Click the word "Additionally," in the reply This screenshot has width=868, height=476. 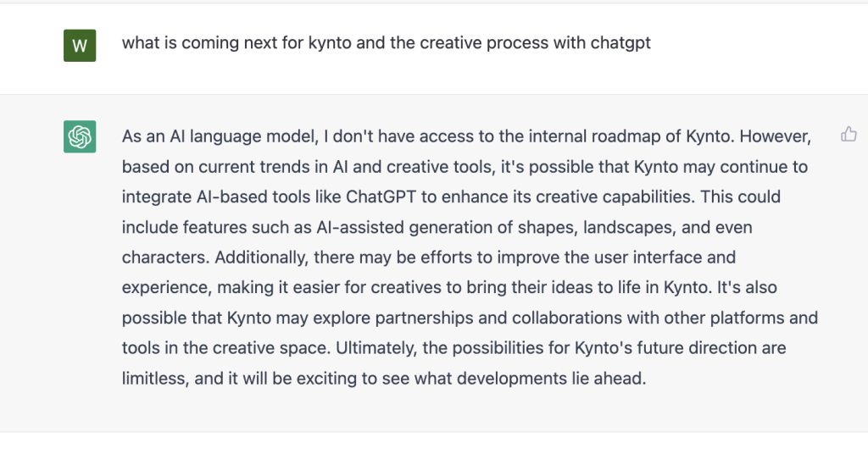261,257
